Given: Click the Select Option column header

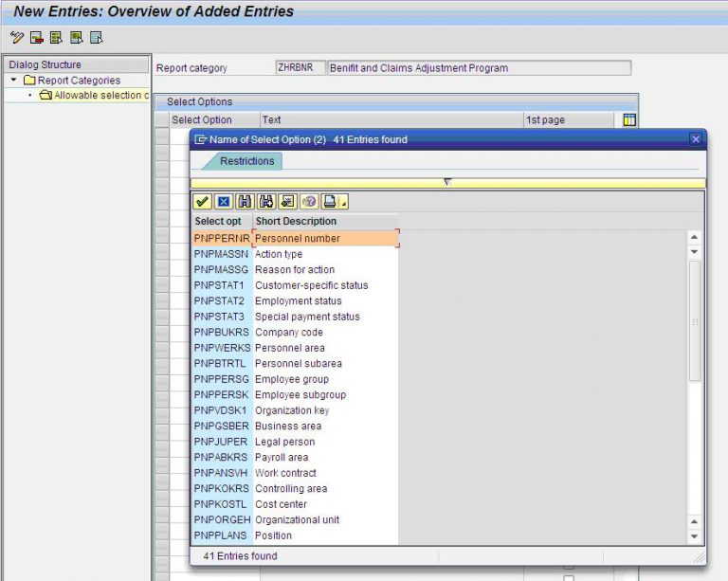Looking at the screenshot, I should (214, 119).
